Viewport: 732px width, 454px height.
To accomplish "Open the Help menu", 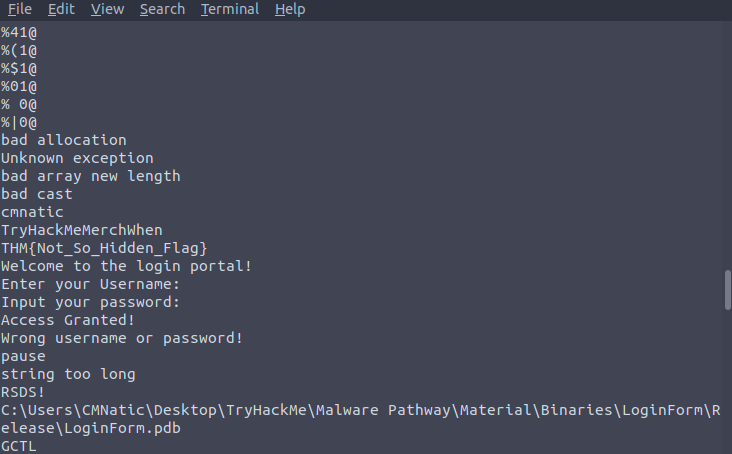I will click(x=290, y=9).
